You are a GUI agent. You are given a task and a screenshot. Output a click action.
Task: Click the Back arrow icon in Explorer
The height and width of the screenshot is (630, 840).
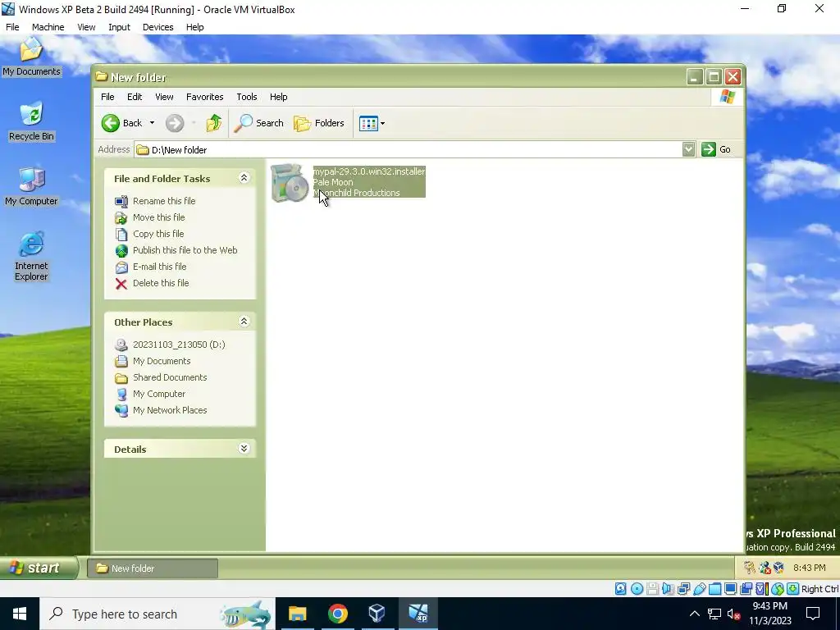111,123
